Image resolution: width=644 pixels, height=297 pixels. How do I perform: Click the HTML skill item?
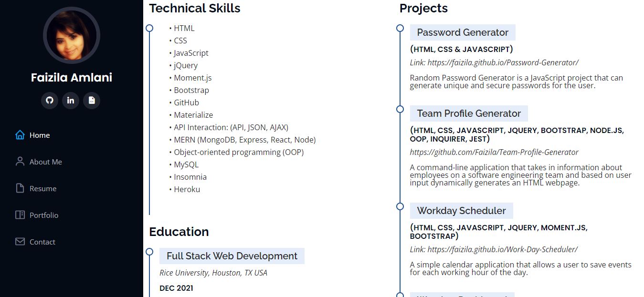click(x=184, y=28)
